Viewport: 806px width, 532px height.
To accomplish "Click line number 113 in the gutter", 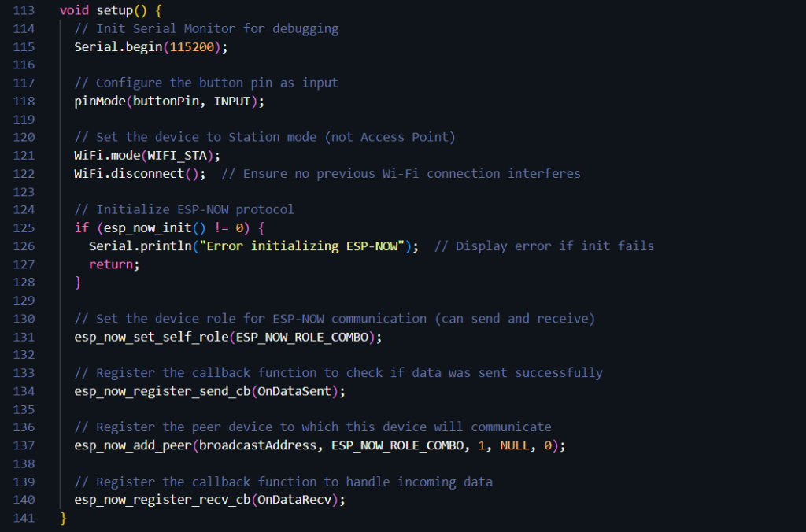I will pyautogui.click(x=24, y=10).
